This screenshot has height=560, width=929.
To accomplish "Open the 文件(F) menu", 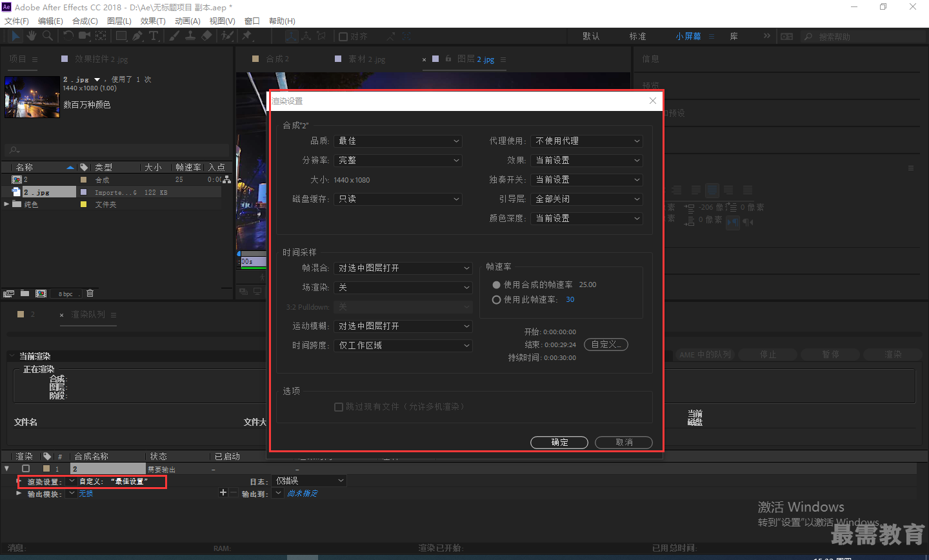I will point(16,21).
